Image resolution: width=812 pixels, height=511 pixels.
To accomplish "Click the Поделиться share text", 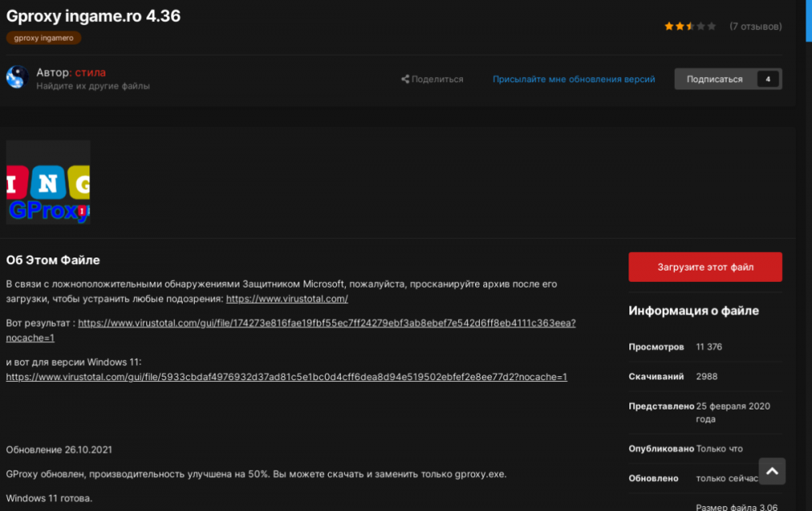I will 437,80.
